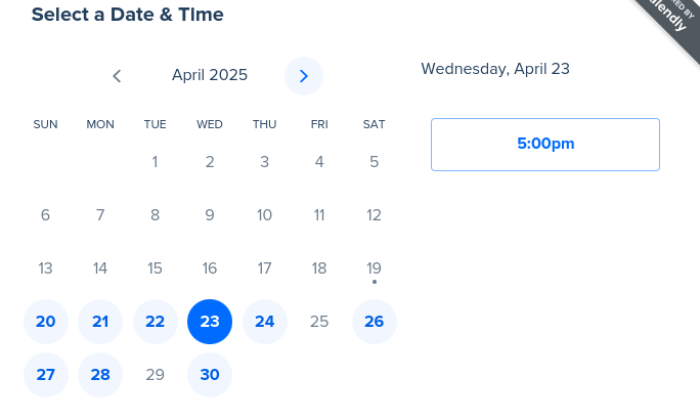Click today's date April 19

tap(374, 268)
